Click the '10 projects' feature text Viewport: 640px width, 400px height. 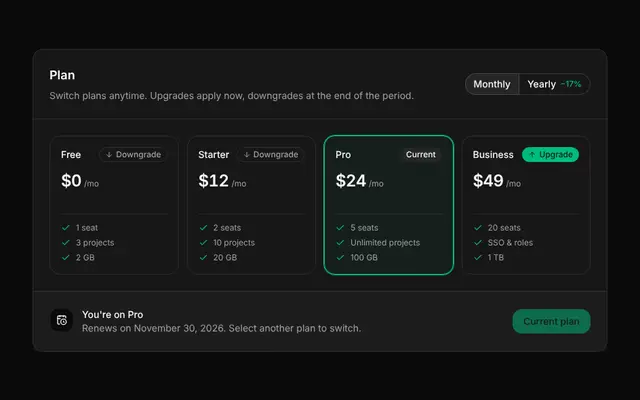click(234, 242)
